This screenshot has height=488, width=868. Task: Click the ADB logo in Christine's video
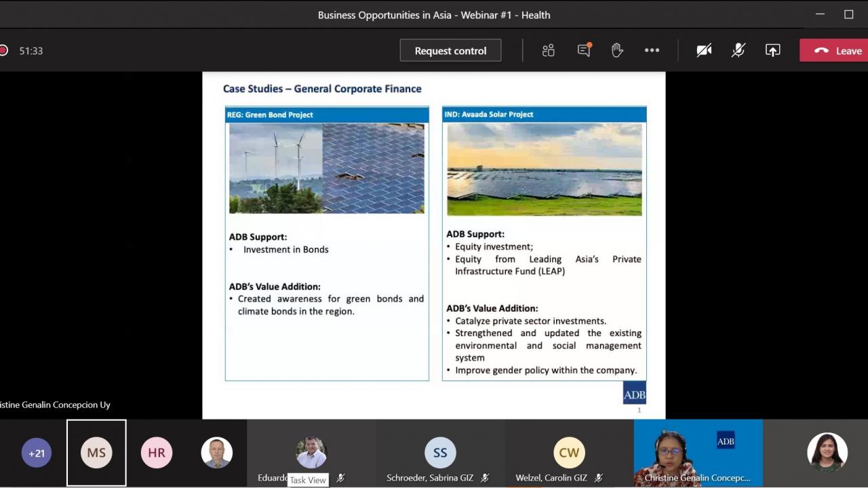(x=726, y=441)
